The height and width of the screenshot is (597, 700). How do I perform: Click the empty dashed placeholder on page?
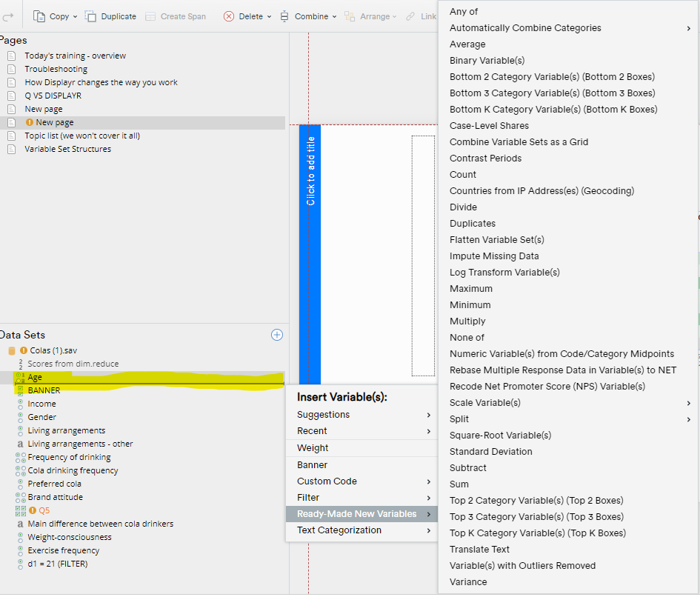[x=423, y=256]
